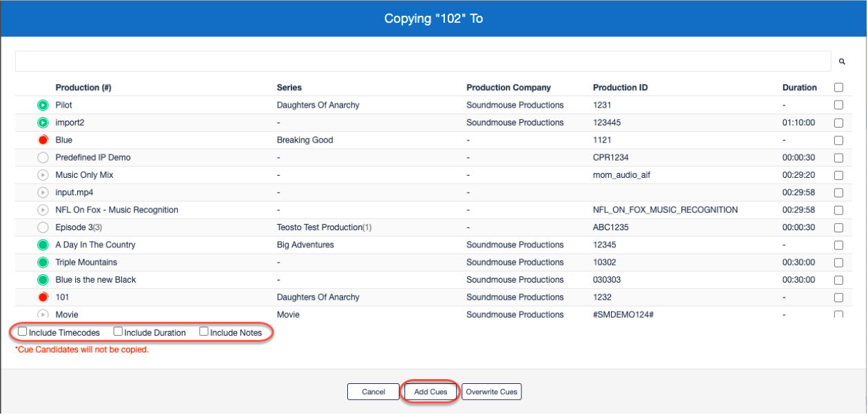This screenshot has height=417, width=868.
Task: Click the grey play icon beside input.mp4
Action: [43, 192]
